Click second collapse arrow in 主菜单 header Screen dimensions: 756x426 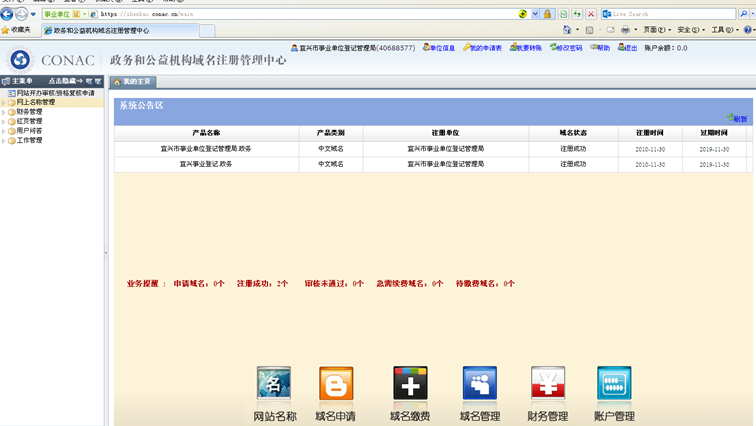(x=98, y=81)
